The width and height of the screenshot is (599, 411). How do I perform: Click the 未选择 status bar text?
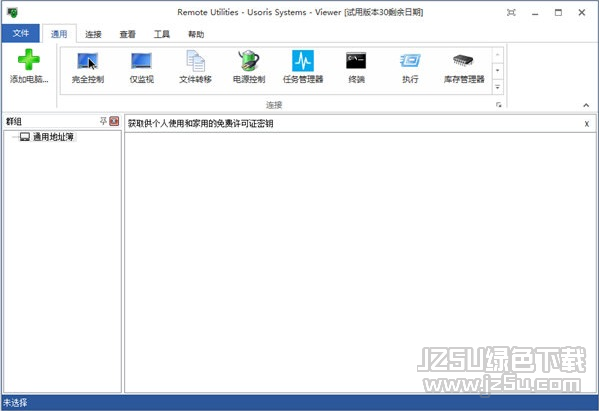pos(15,403)
